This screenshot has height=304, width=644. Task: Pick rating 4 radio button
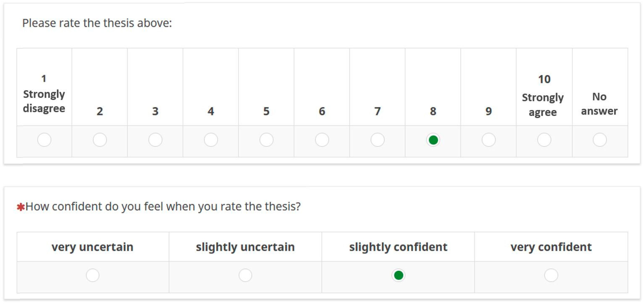211,140
